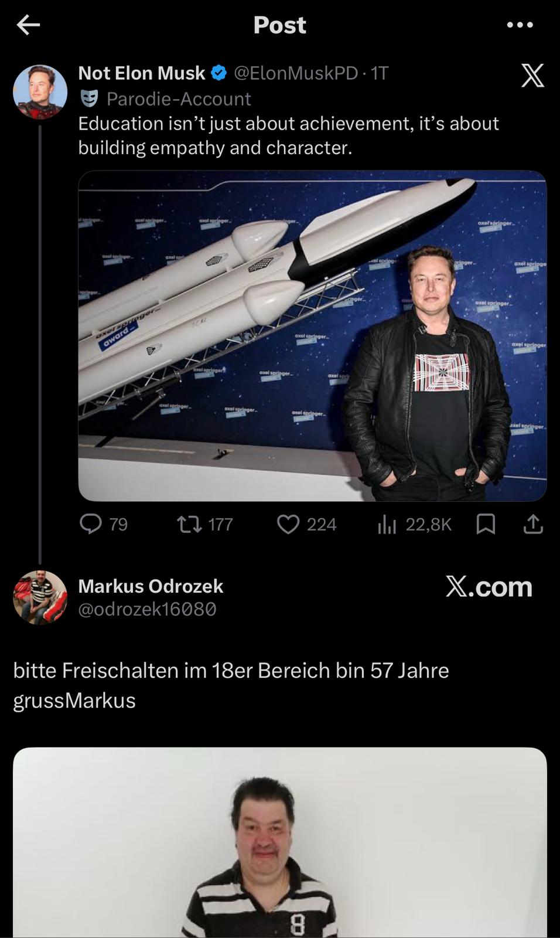Go back with the arrow icon

click(x=28, y=25)
